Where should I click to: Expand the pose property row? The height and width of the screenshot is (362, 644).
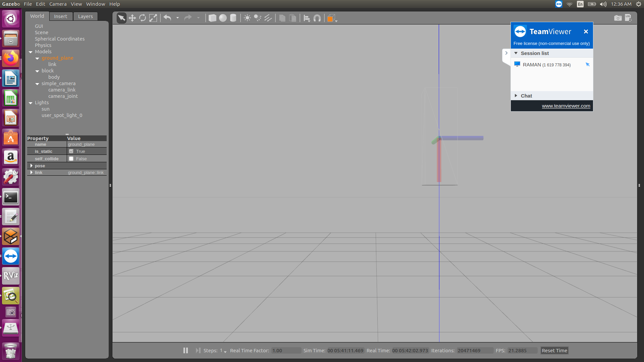(x=32, y=166)
